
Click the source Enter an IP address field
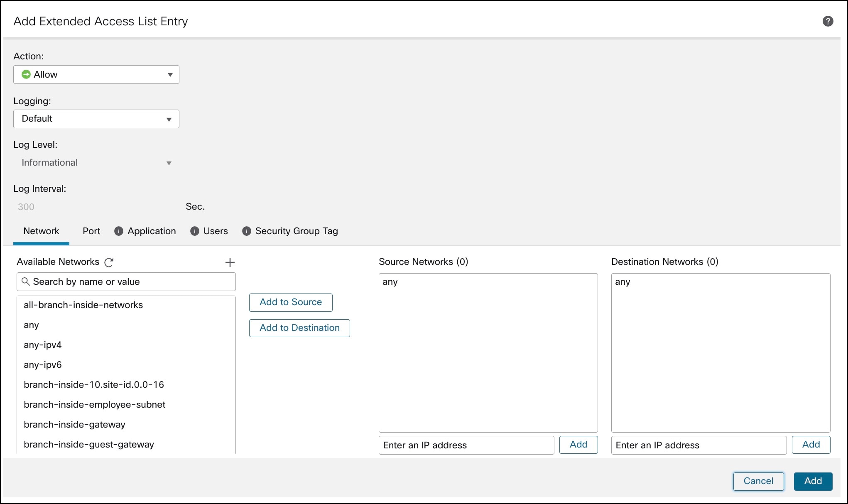(x=466, y=445)
